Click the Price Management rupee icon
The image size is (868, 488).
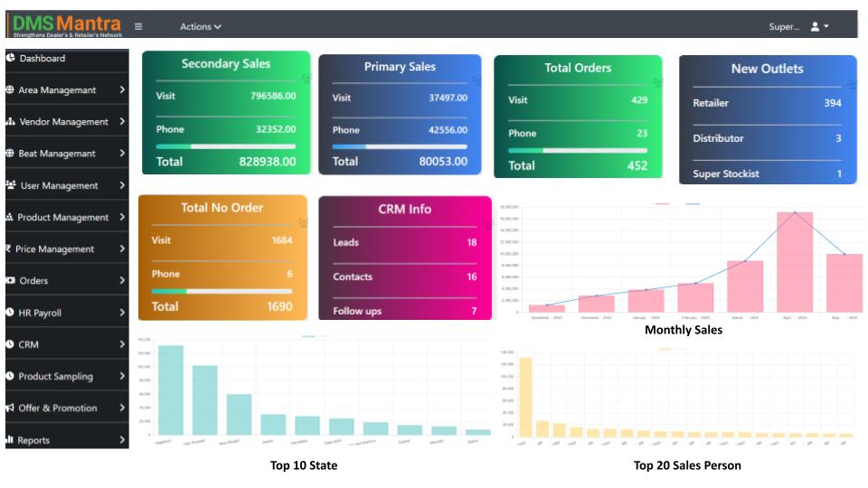(x=8, y=249)
